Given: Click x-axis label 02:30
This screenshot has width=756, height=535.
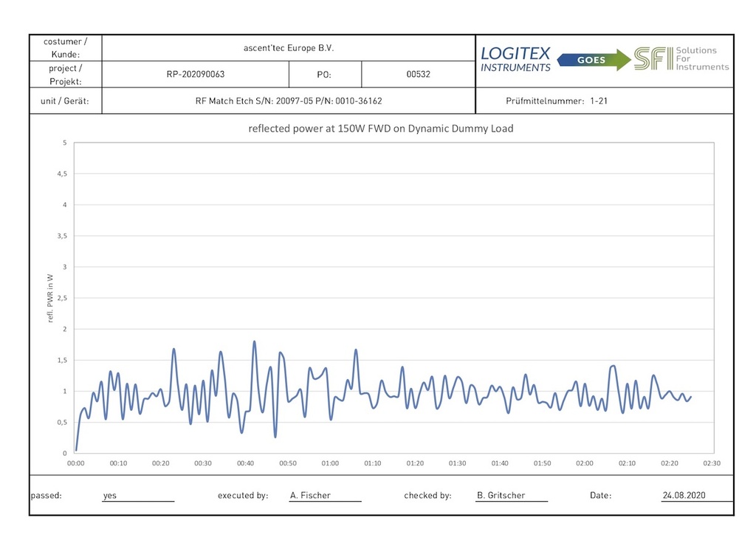Looking at the screenshot, I should pos(712,463).
